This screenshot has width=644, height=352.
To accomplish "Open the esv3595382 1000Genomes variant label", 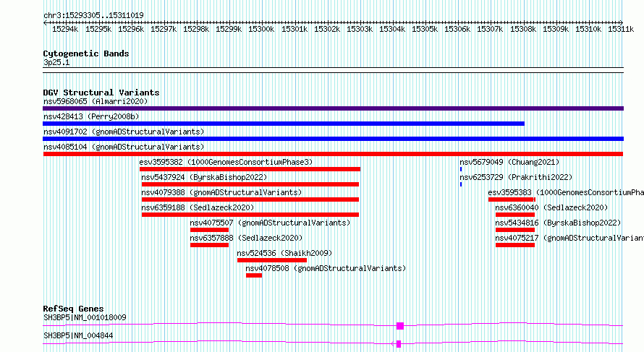I will click(x=226, y=162).
